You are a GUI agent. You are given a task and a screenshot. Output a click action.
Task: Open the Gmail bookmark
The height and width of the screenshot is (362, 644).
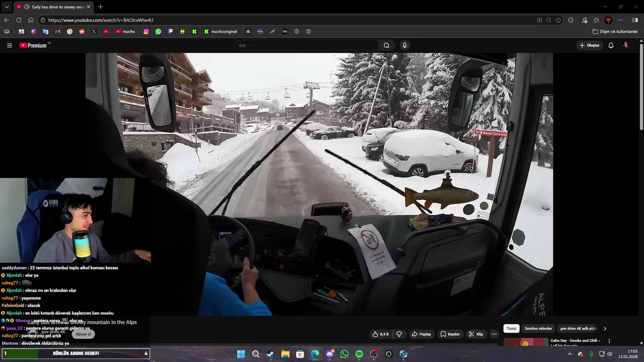pos(57,31)
